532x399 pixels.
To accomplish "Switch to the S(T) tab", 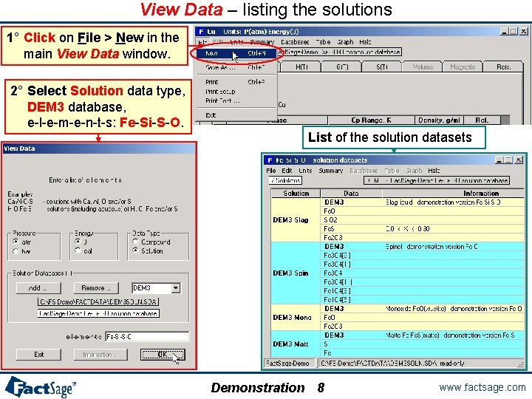I will point(382,66).
